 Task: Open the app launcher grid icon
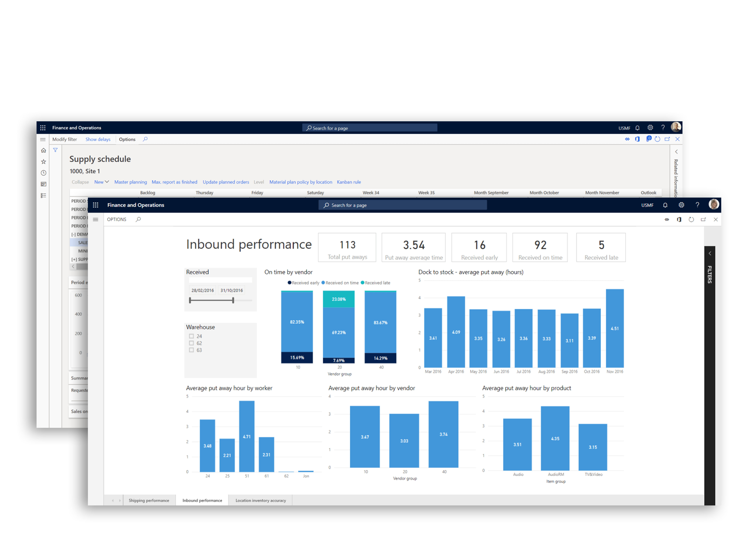[96, 205]
